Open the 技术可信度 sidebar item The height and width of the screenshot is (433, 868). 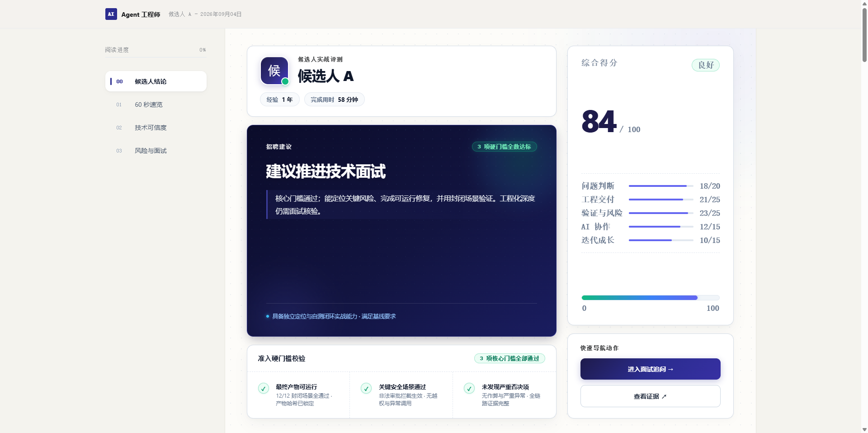point(156,128)
